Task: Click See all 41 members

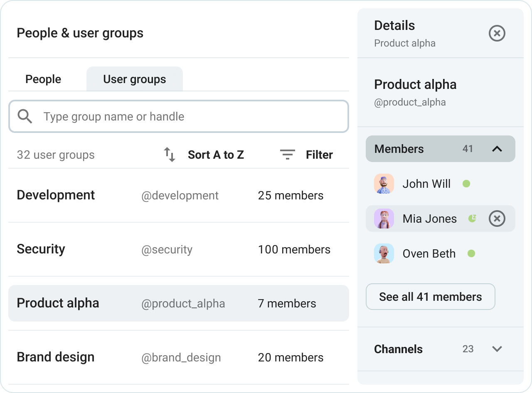Action: 430,296
